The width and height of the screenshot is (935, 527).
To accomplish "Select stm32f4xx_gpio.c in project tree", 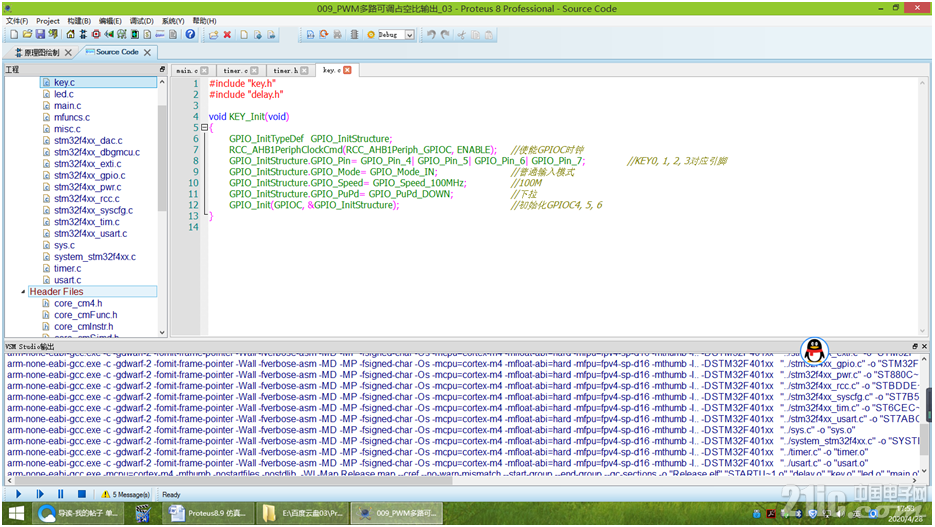I will pos(89,175).
